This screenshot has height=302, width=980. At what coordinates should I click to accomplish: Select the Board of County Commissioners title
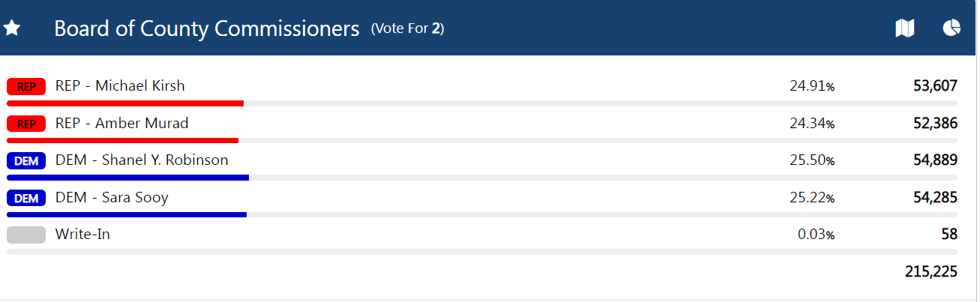click(x=207, y=28)
